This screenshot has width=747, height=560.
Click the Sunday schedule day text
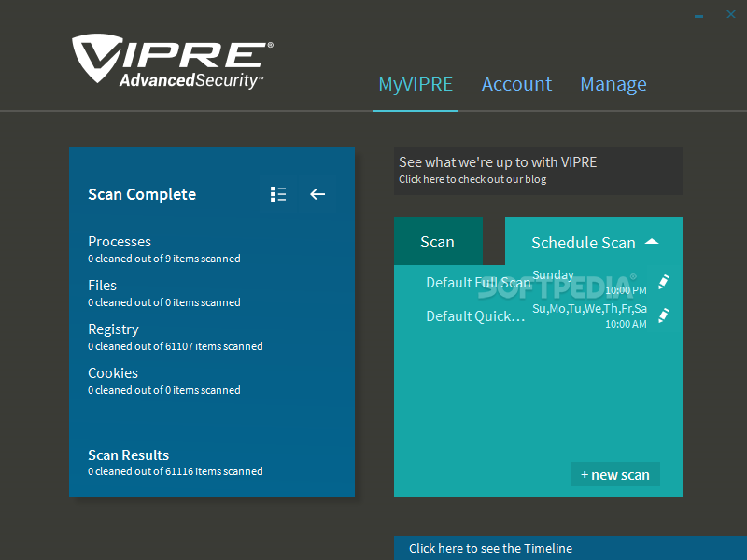coord(553,274)
